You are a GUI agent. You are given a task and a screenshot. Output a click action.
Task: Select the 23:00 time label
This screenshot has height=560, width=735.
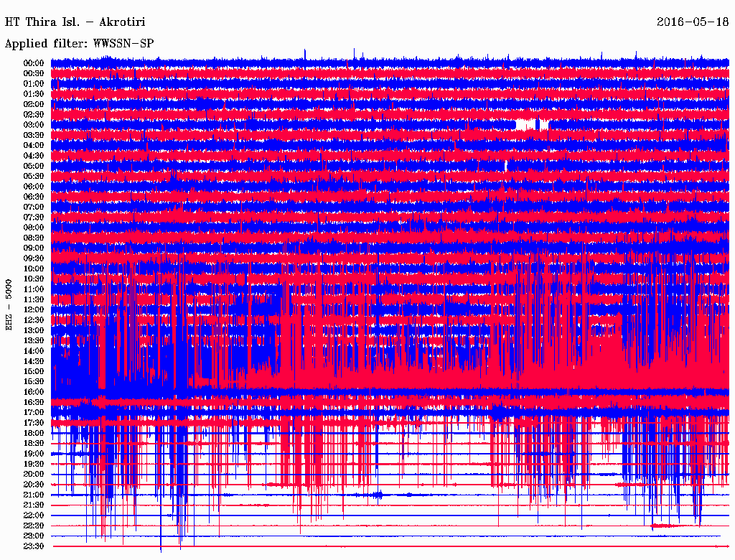click(33, 536)
